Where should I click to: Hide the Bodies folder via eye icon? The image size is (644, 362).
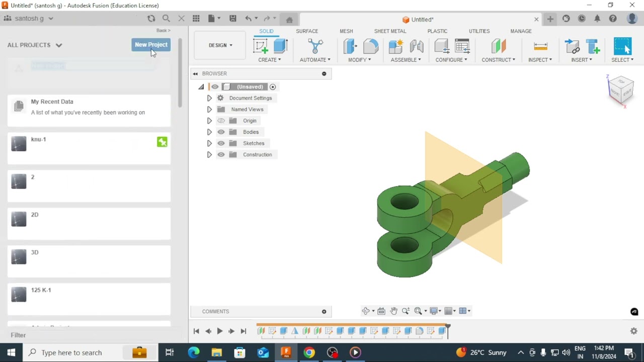pos(221,132)
